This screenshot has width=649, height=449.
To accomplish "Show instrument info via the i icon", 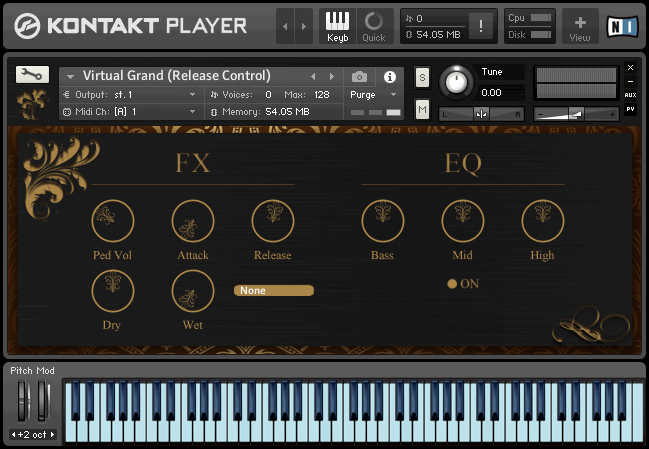I will click(389, 77).
